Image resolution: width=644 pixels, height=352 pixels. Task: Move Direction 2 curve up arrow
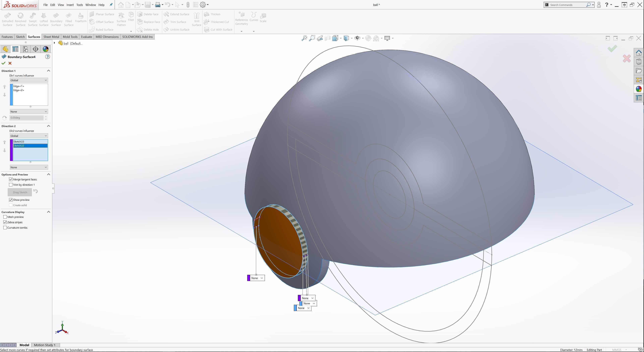[x=5, y=142]
